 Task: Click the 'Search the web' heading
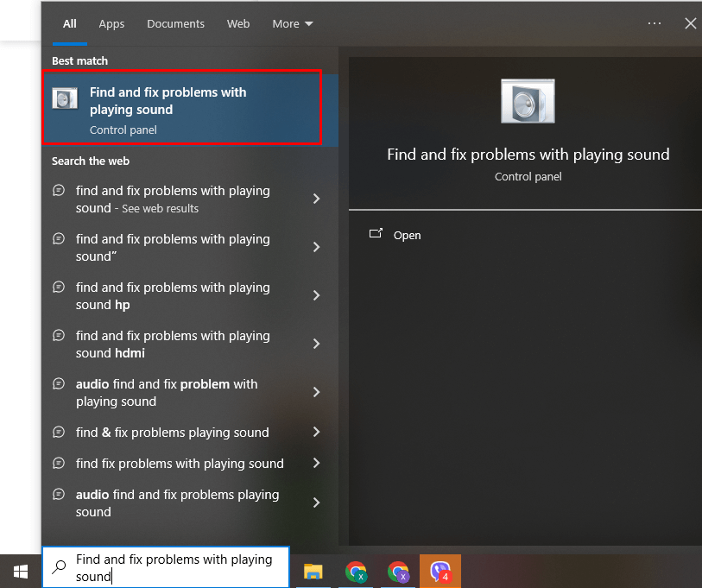click(x=91, y=161)
